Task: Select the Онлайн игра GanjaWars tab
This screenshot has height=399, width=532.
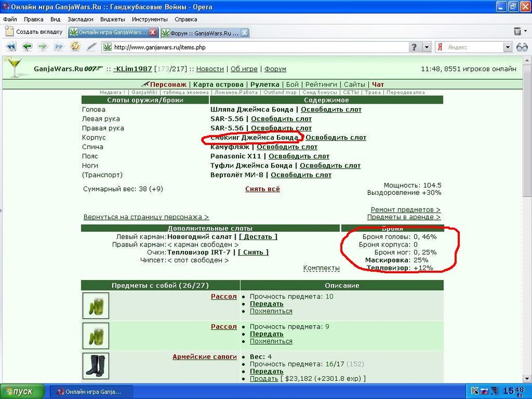Action: (x=113, y=32)
